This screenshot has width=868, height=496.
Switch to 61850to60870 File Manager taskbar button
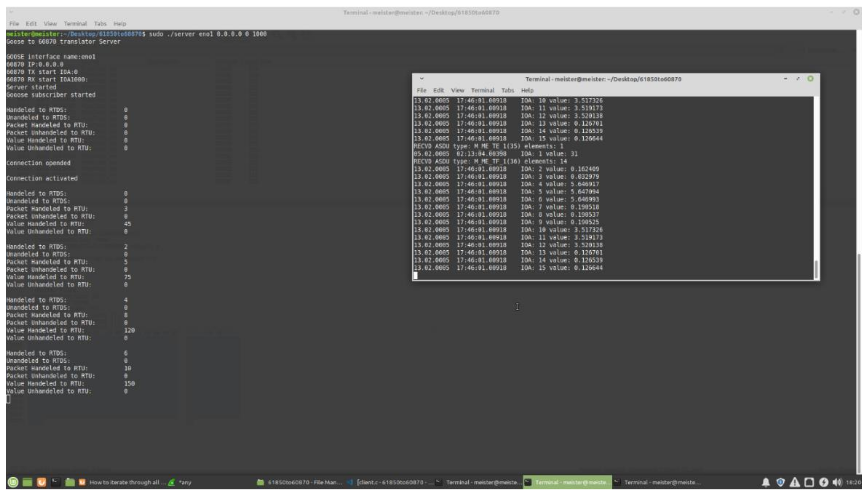click(300, 482)
